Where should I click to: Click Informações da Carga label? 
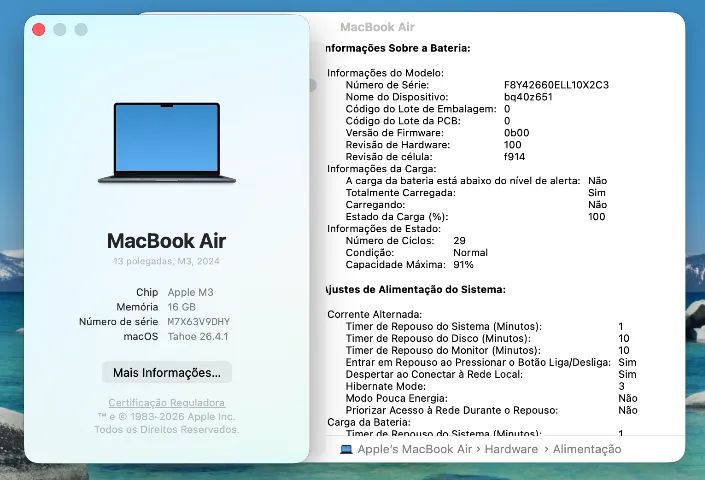(x=382, y=169)
